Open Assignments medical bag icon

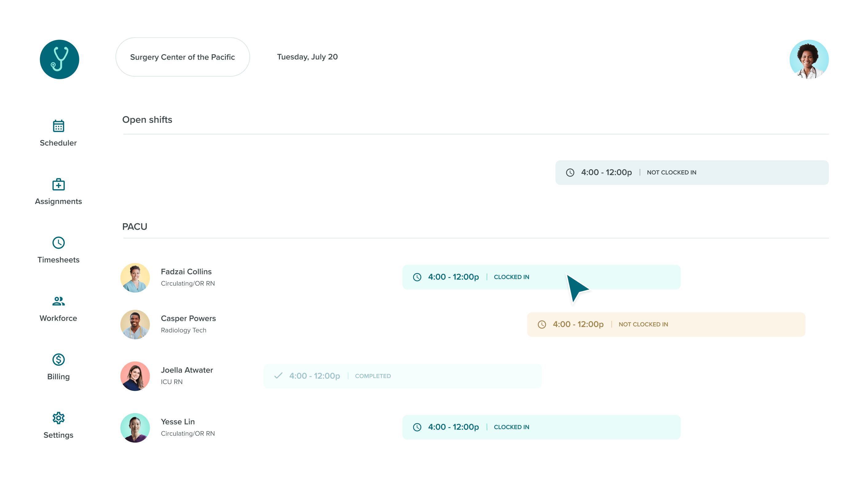click(58, 185)
